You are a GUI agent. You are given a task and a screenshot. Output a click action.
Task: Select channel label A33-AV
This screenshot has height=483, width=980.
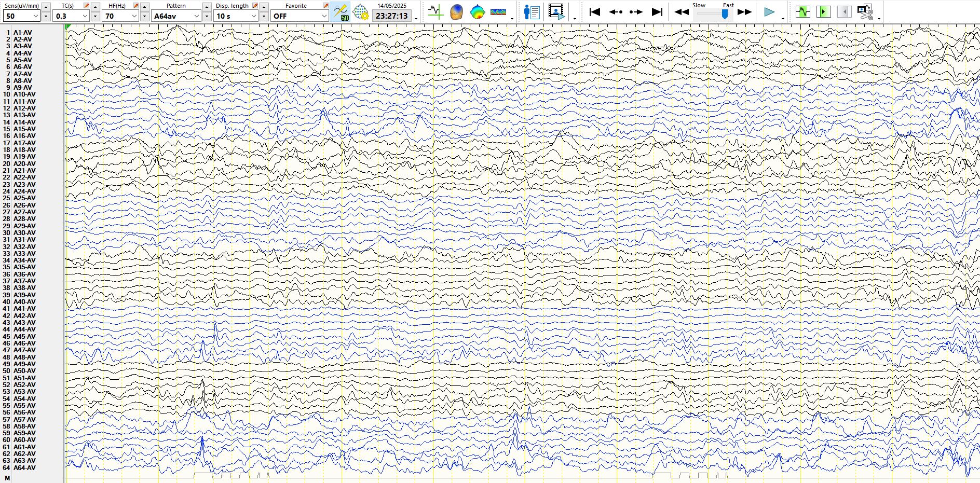click(x=24, y=254)
